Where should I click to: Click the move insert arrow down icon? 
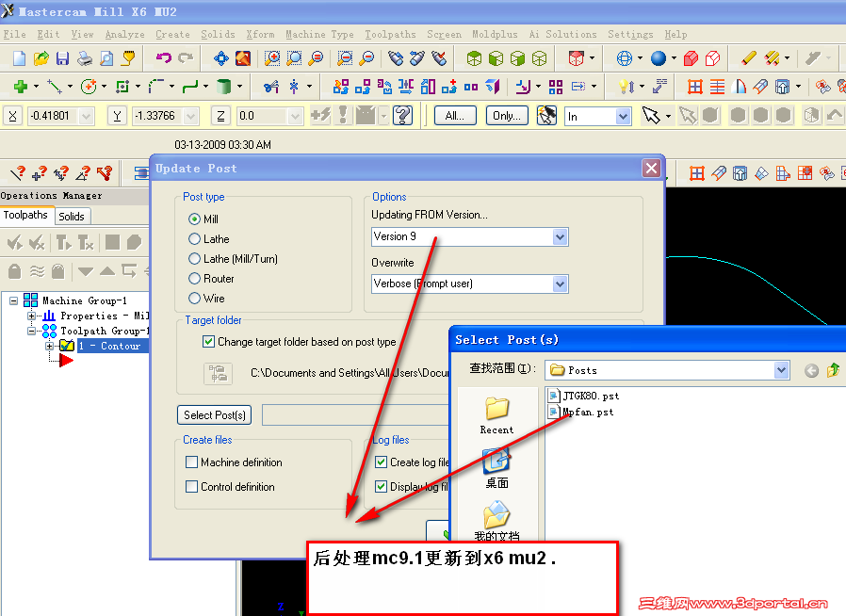[85, 270]
